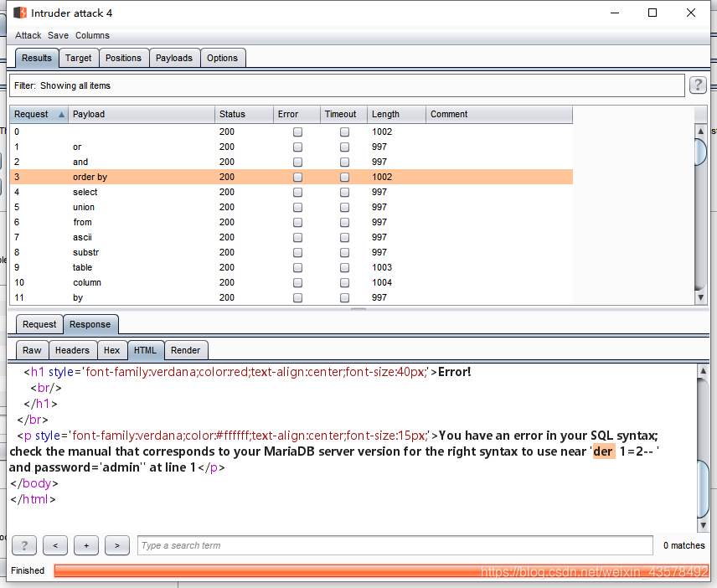The width and height of the screenshot is (717, 588).
Task: Click highlighted 'der' text in response
Action: click(604, 451)
